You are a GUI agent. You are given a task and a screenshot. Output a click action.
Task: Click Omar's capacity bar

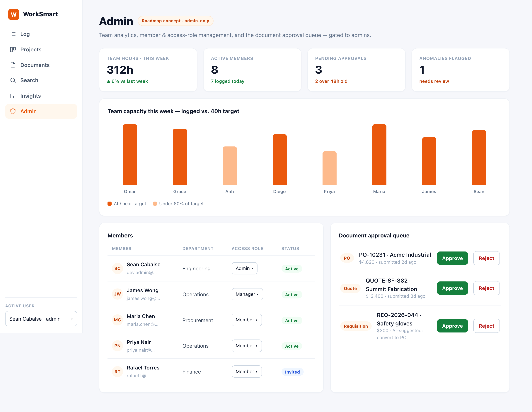coord(130,155)
